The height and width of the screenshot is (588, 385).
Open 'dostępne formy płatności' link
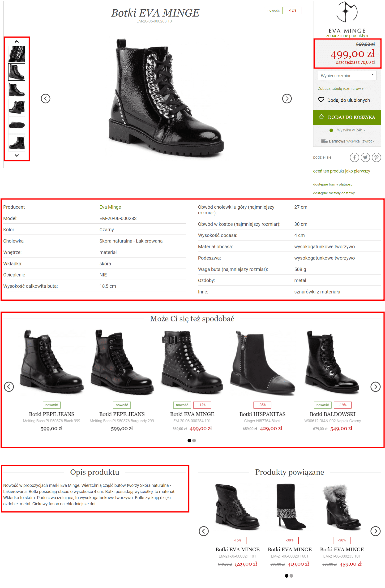coord(333,184)
